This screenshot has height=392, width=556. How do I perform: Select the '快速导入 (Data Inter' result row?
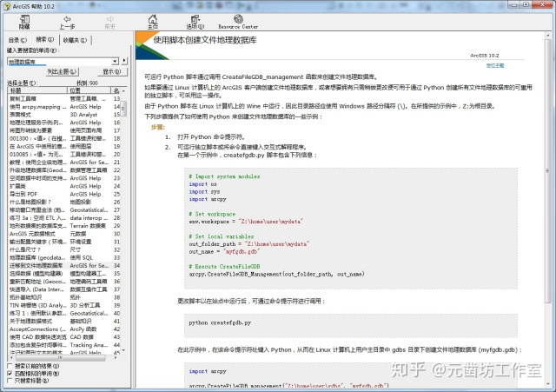64,289
